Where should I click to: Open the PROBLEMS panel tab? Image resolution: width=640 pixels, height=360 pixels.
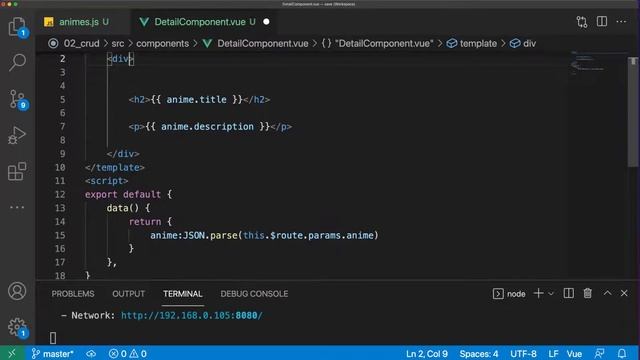coord(73,294)
